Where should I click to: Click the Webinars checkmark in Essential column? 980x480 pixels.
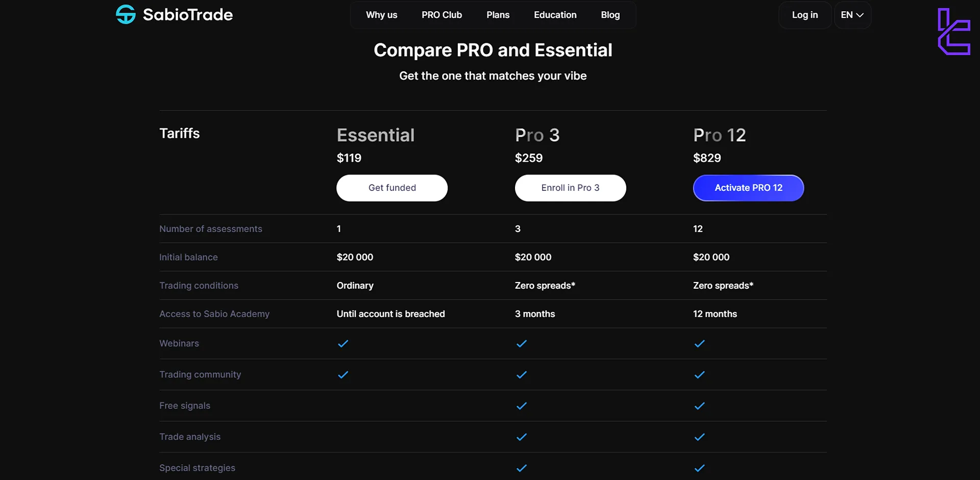[x=342, y=344]
